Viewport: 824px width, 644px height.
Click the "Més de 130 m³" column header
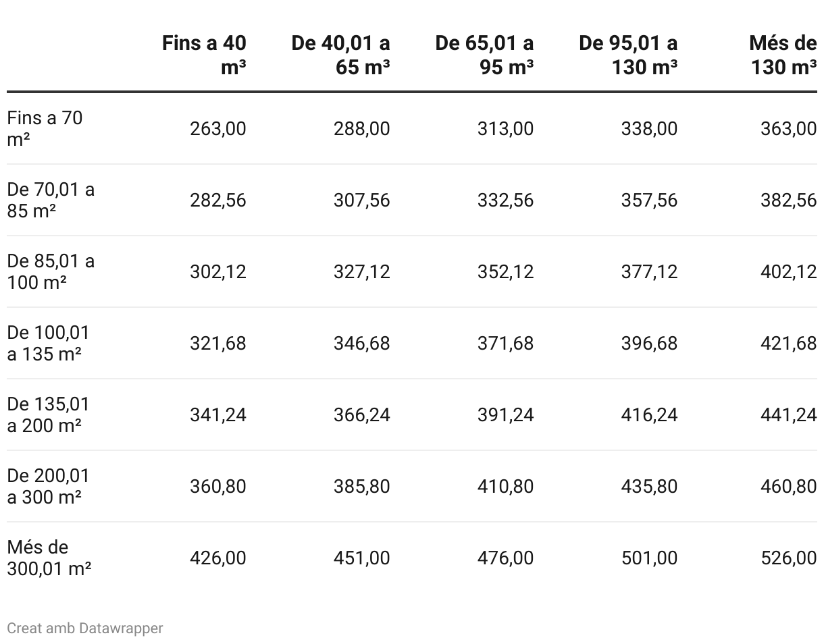click(783, 55)
